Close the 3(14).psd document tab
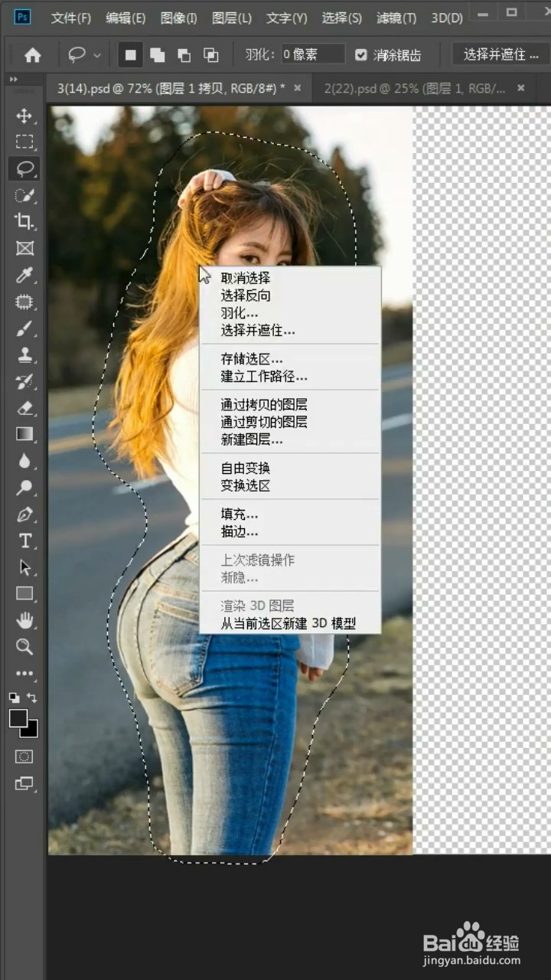The image size is (551, 980). [298, 88]
